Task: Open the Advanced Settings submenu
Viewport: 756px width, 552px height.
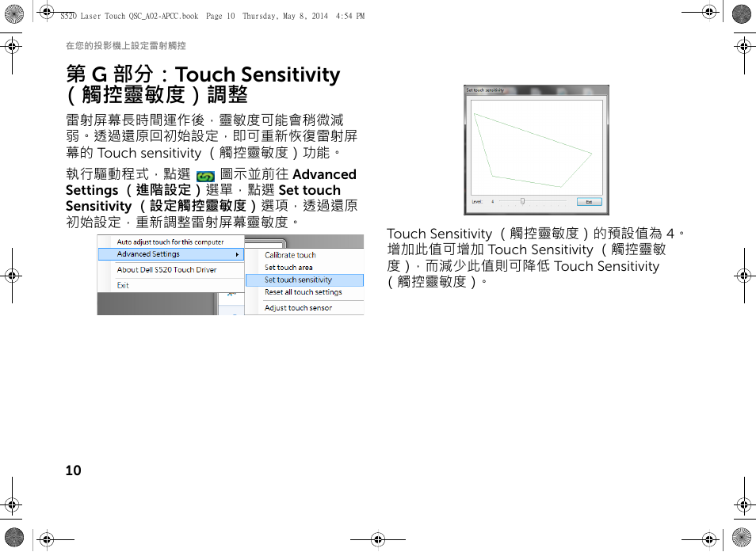Action: coord(171,254)
